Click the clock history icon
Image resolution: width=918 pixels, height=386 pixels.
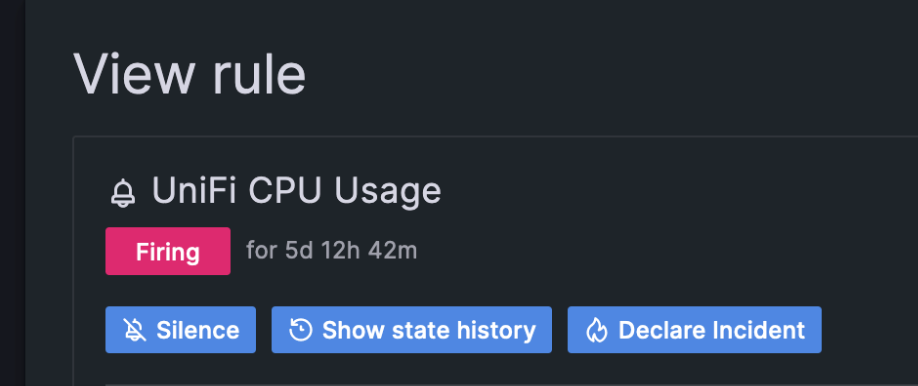pos(300,330)
